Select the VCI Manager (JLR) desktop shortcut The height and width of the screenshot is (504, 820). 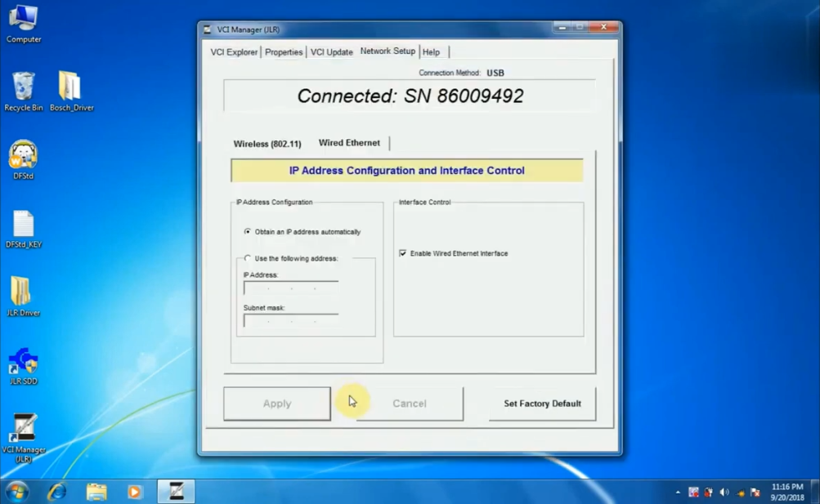tap(24, 438)
